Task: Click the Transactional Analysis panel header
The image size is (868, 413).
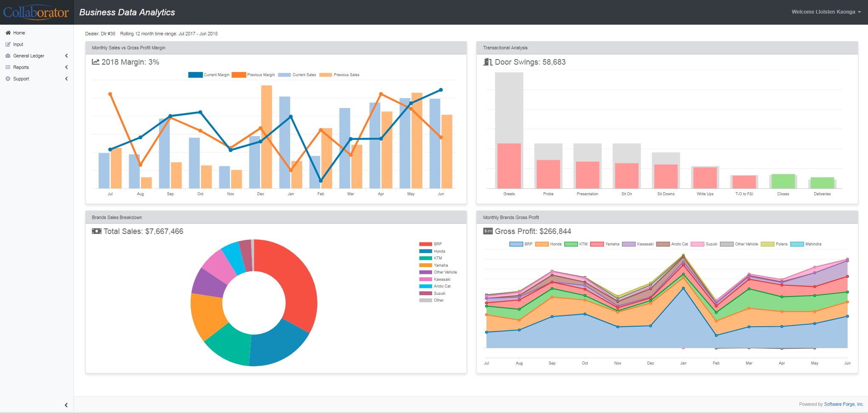Action: (x=667, y=48)
